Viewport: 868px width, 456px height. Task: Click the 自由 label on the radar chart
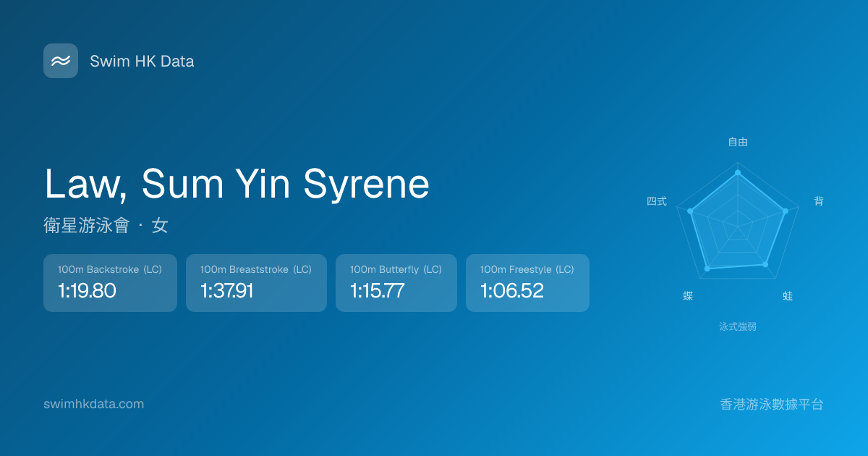[738, 142]
